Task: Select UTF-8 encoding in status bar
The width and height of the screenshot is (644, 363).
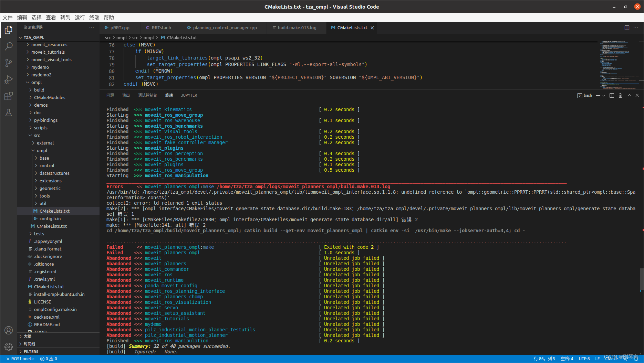Action: point(584,359)
